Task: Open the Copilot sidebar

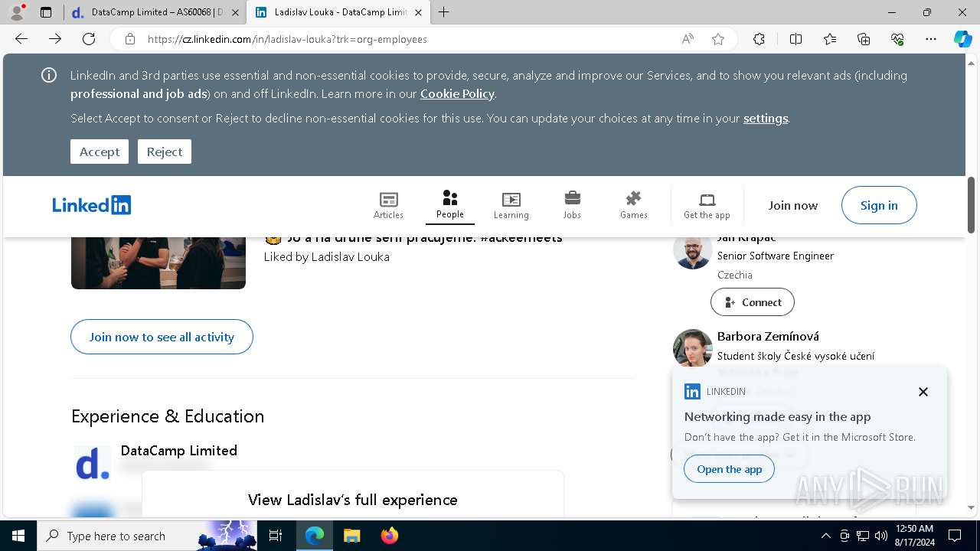Action: pos(962,39)
